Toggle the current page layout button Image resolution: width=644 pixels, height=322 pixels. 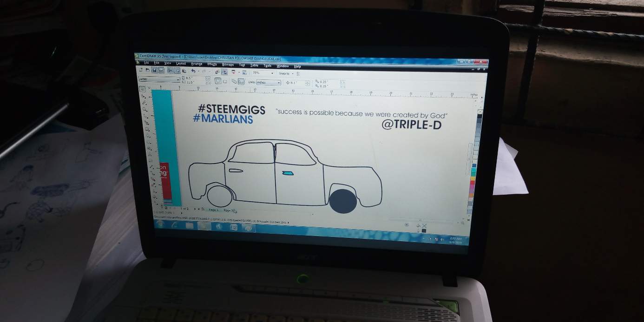[242, 82]
